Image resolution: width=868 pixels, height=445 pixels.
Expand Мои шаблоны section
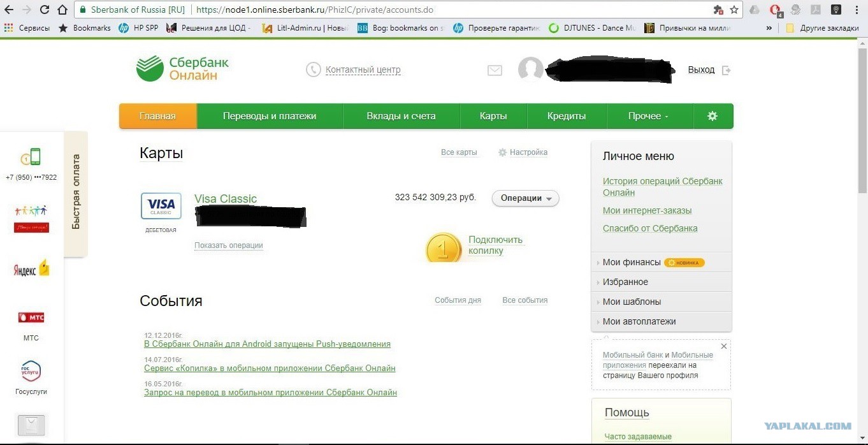(x=661, y=302)
